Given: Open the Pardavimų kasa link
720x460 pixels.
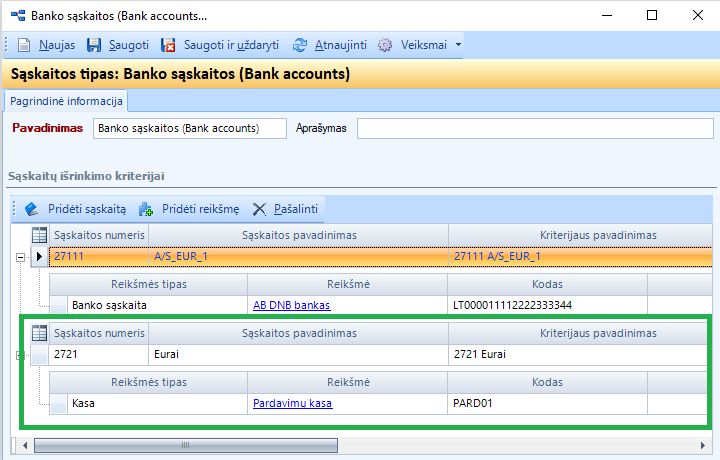Looking at the screenshot, I should pos(292,403).
